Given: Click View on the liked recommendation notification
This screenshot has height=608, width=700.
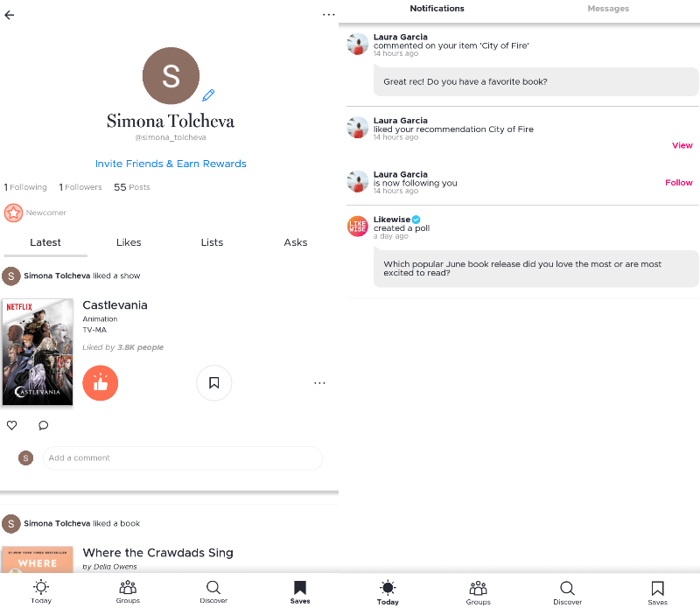Looking at the screenshot, I should (682, 145).
